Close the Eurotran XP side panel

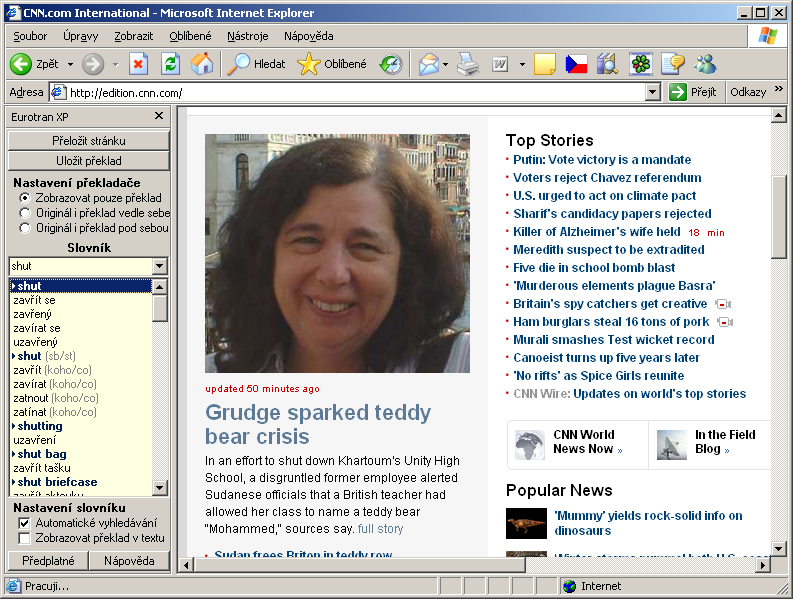pos(159,116)
